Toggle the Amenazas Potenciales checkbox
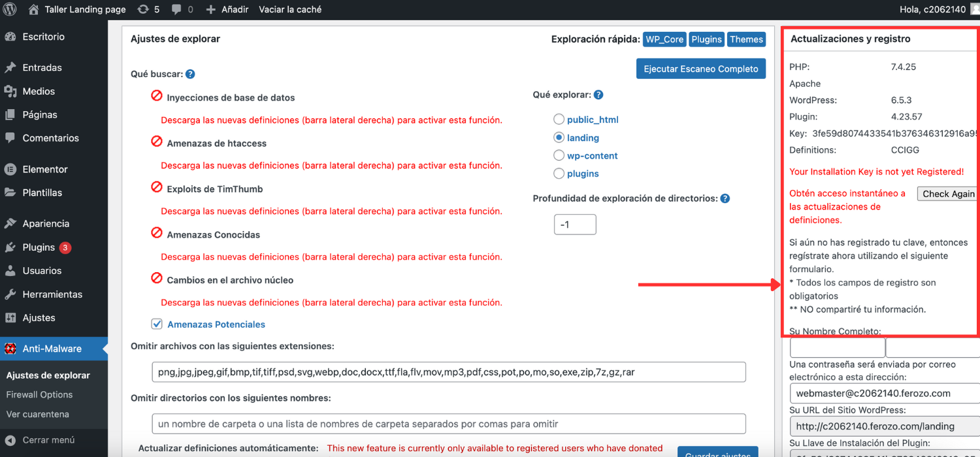 [157, 324]
